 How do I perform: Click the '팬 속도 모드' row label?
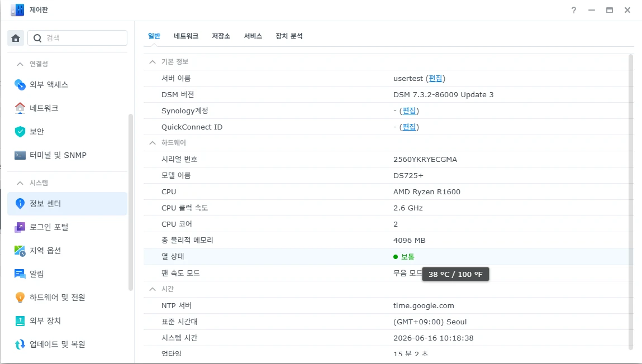coord(180,273)
